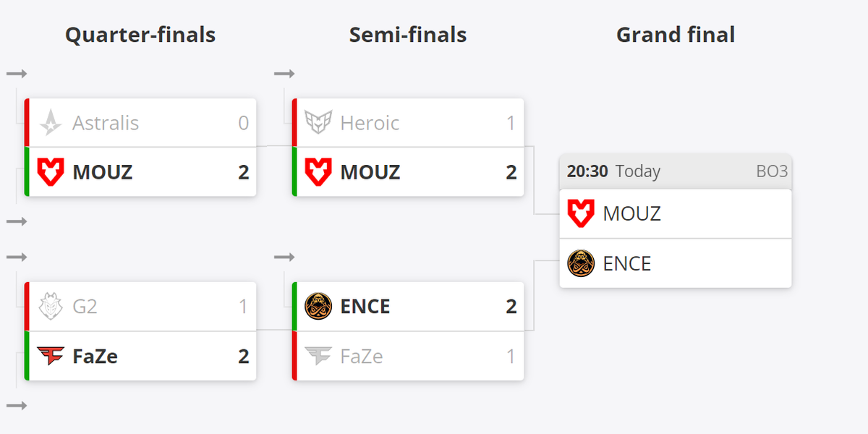Click FaZe score 2 in quarter-finals
This screenshot has width=868, height=434.
point(244,356)
